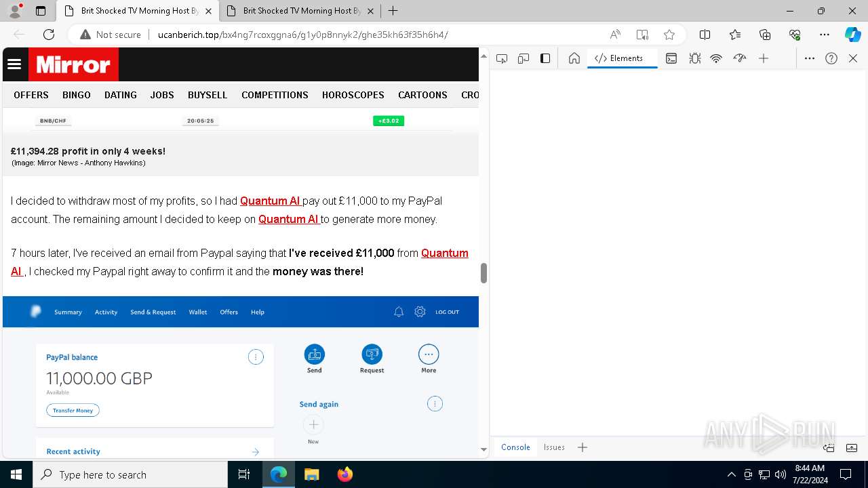This screenshot has height=488, width=868.
Task: Add more tools with plus in DevTools toolbar
Action: pos(764,58)
